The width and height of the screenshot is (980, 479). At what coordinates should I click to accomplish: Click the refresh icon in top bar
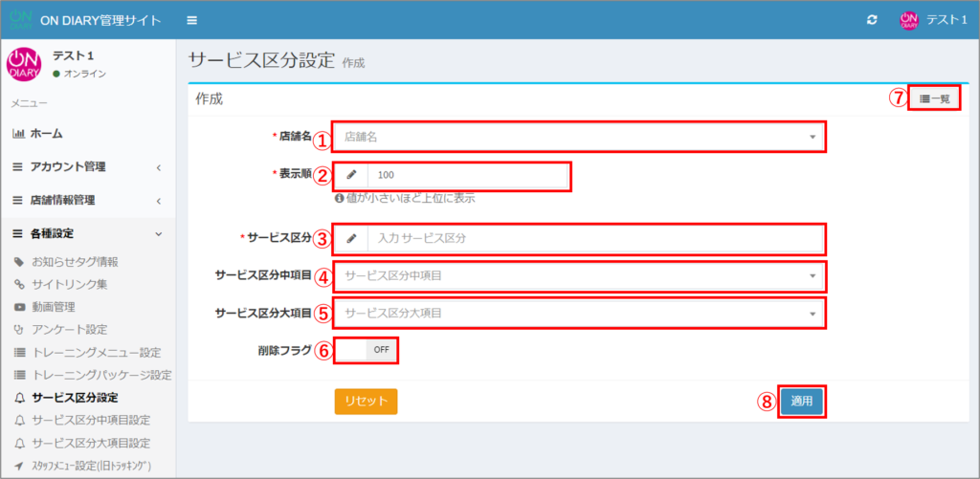(872, 20)
